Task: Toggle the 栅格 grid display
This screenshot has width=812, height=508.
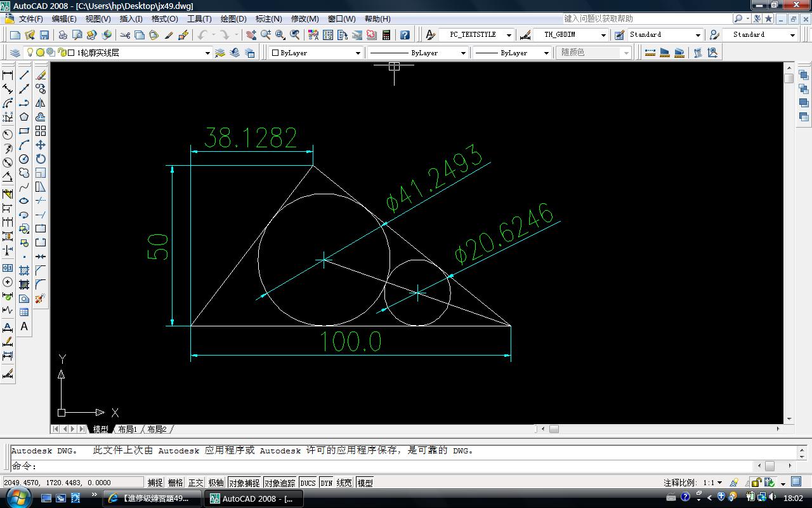Action: [x=175, y=483]
